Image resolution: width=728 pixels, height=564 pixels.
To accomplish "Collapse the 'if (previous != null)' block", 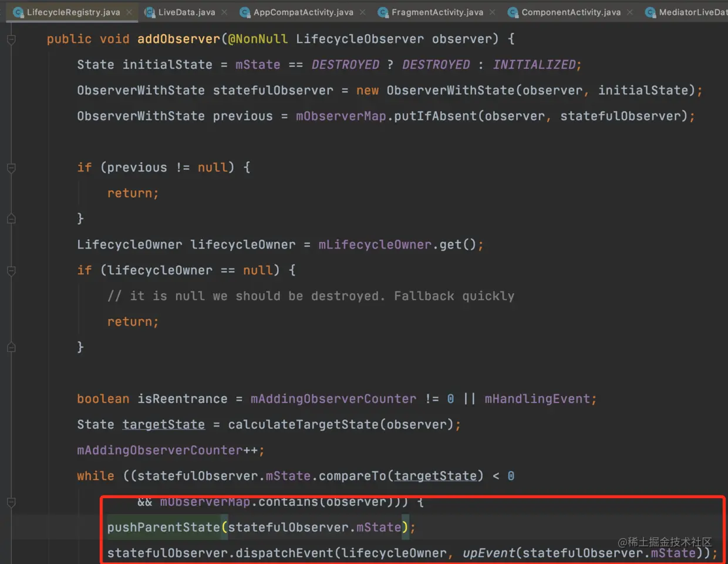I will (x=11, y=168).
